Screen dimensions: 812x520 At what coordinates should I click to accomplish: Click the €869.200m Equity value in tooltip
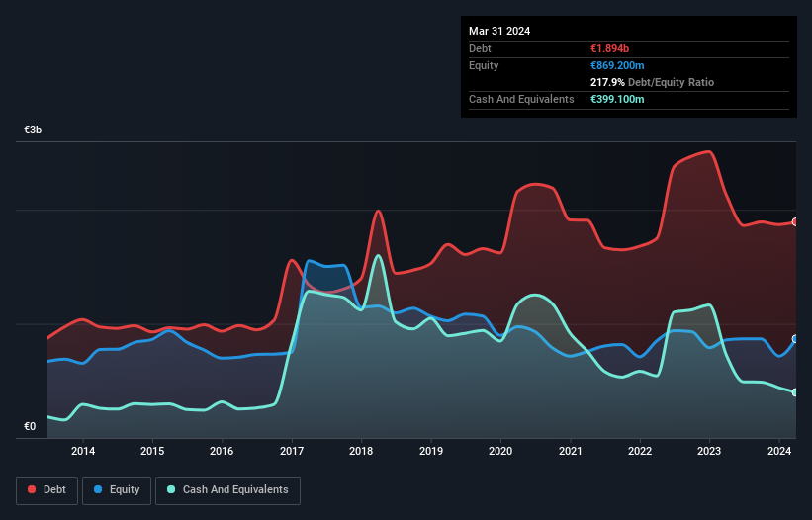tap(617, 65)
